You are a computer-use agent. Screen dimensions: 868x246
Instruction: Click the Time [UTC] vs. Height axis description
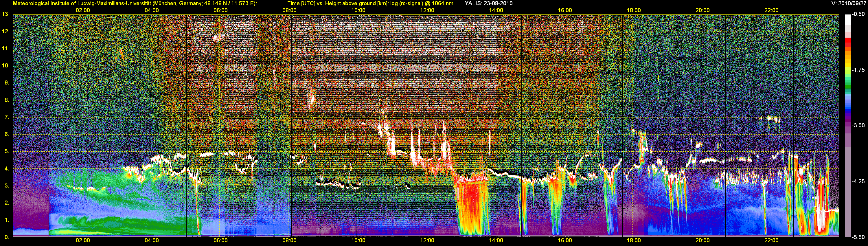coord(370,3)
